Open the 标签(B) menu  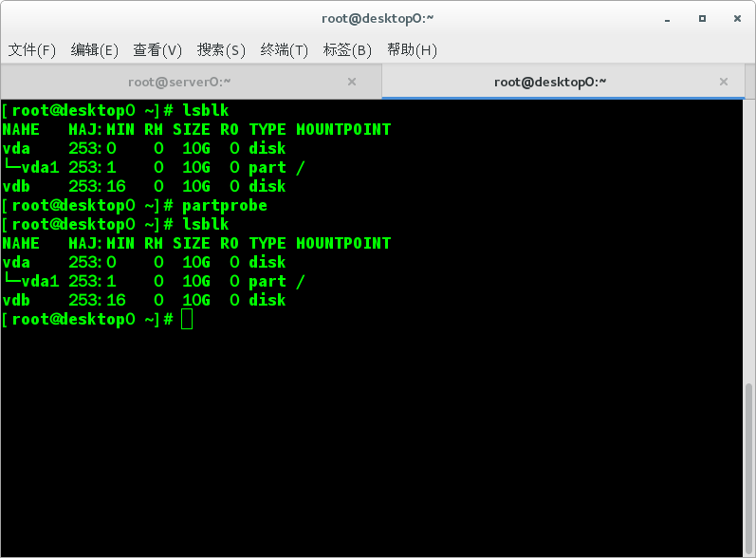[347, 49]
